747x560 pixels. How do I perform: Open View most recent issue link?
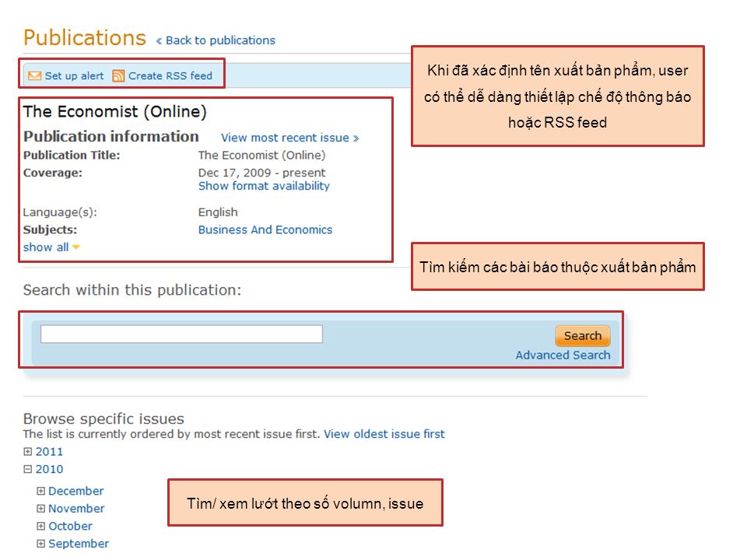click(x=285, y=138)
